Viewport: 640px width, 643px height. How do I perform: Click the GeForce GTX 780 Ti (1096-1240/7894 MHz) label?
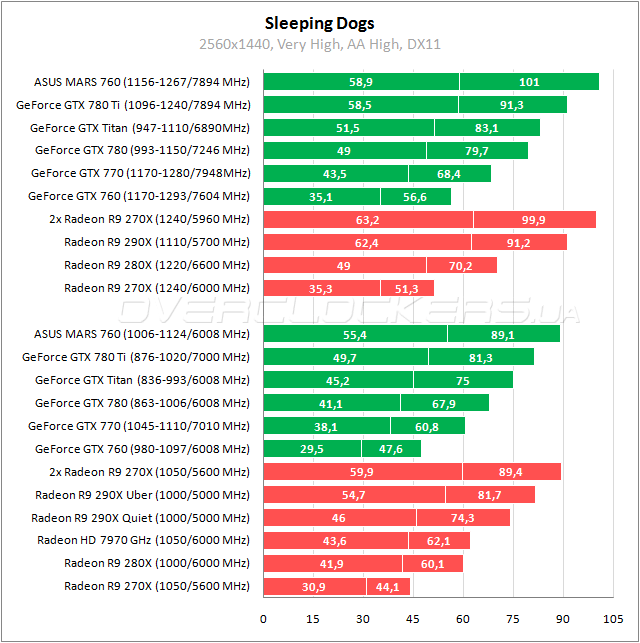(133, 104)
